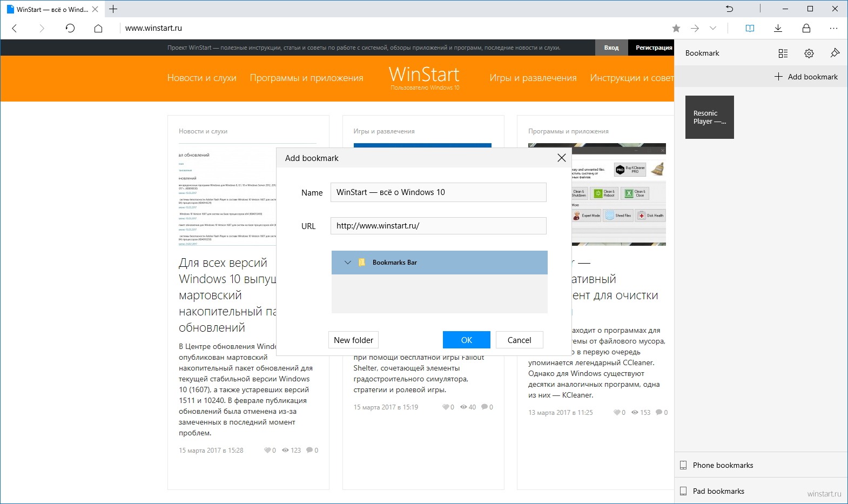
Task: Click comment bubble icon on 15:28 article
Action: coord(309,450)
